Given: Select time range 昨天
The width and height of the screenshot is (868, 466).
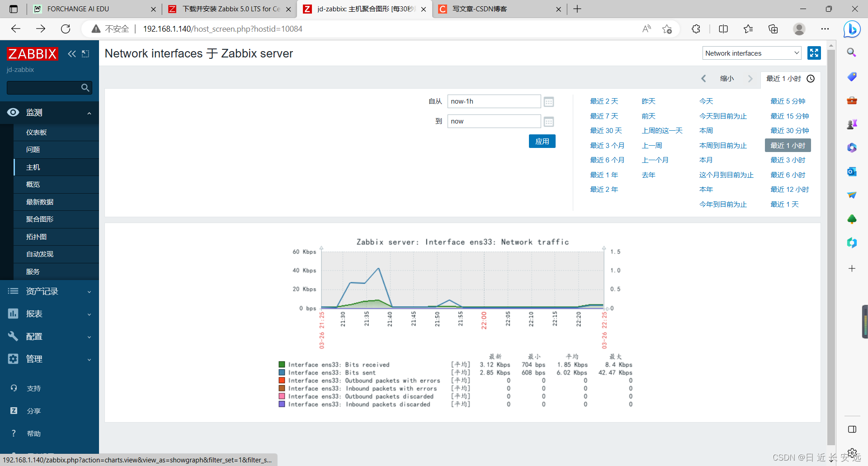Looking at the screenshot, I should click(648, 101).
